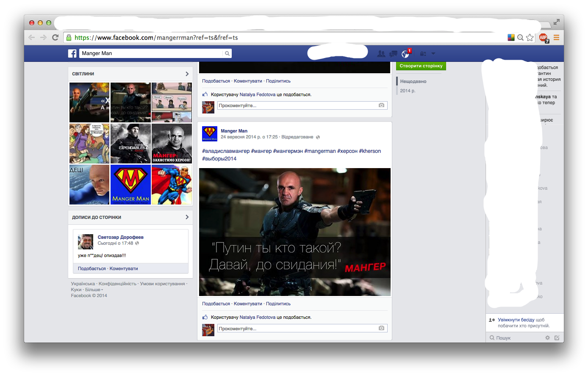This screenshot has width=588, height=376.
Task: Jump to 2014 р. in the timeline
Action: pyautogui.click(x=408, y=91)
